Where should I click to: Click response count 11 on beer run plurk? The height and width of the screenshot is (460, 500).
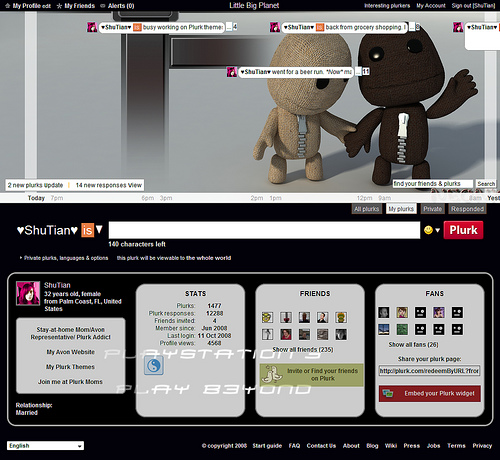[366, 71]
